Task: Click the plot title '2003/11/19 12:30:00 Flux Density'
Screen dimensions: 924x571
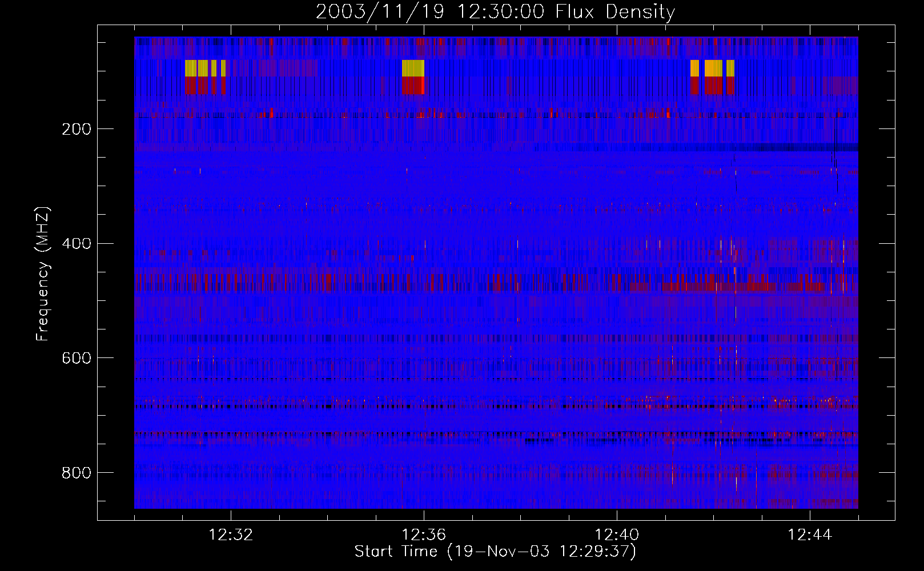Action: point(495,12)
